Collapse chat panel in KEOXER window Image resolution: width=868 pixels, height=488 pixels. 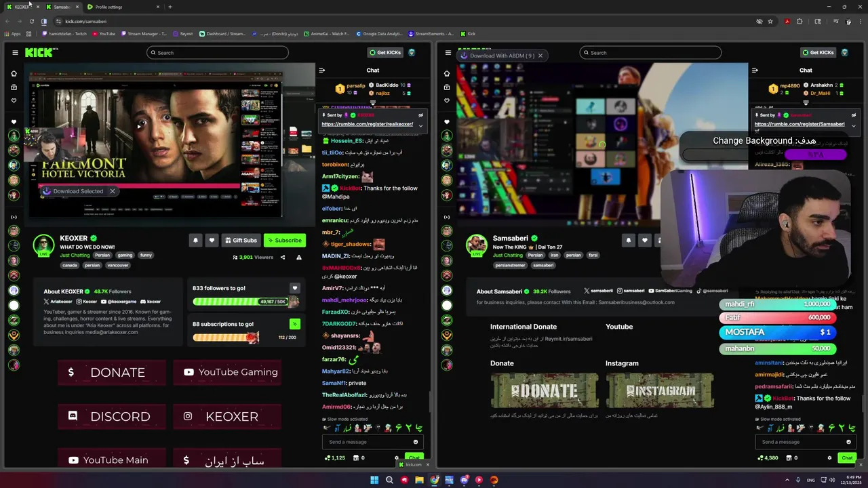[322, 70]
